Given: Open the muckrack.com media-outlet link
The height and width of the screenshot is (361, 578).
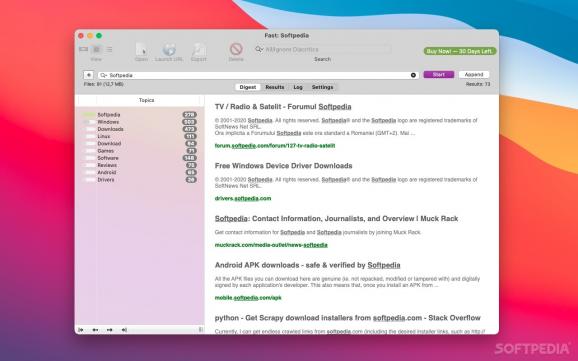Looking at the screenshot, I should click(x=271, y=245).
